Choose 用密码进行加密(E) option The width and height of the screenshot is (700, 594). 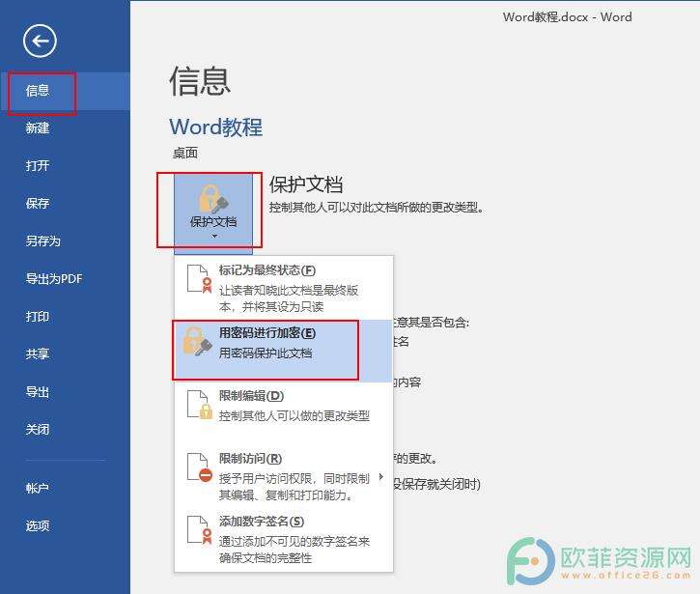284,351
